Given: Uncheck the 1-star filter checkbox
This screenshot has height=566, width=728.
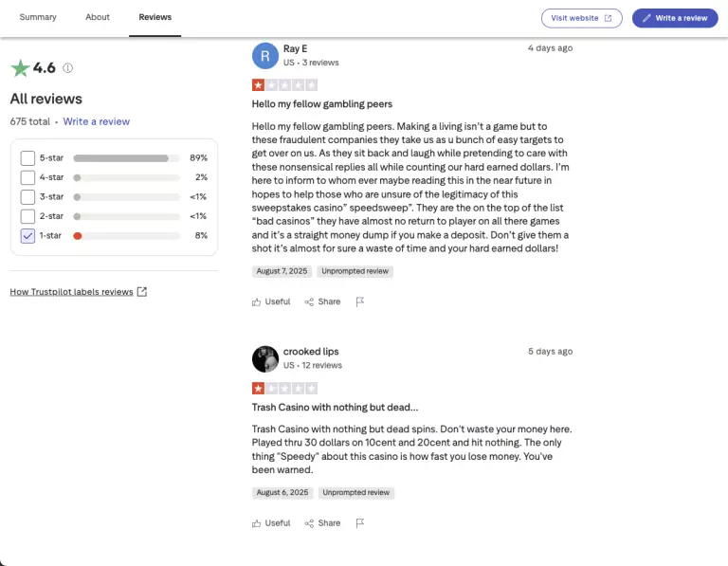Looking at the screenshot, I should pos(27,235).
